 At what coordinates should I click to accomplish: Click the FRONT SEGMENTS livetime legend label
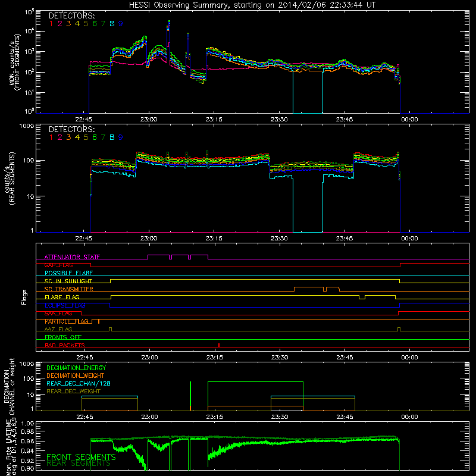tap(81, 457)
